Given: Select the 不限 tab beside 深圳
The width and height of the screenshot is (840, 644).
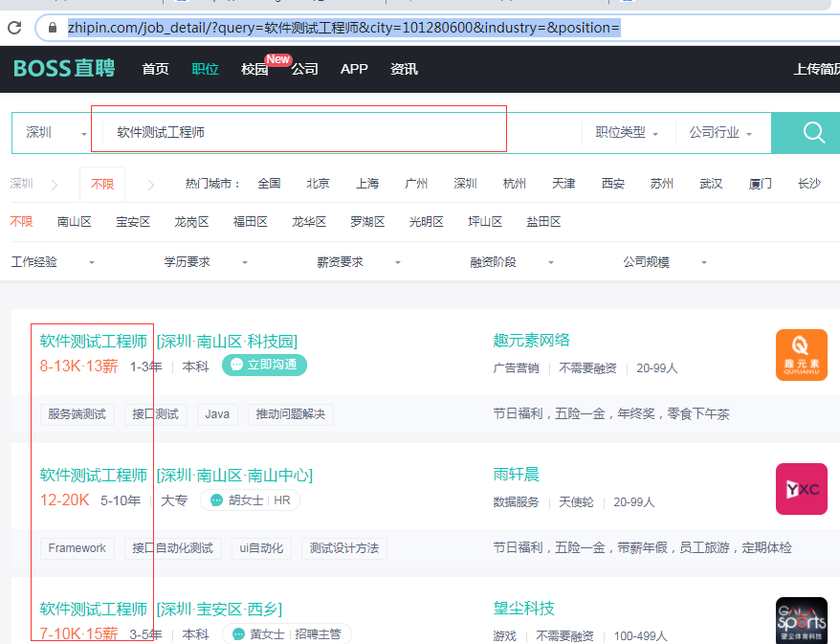Looking at the screenshot, I should (102, 185).
